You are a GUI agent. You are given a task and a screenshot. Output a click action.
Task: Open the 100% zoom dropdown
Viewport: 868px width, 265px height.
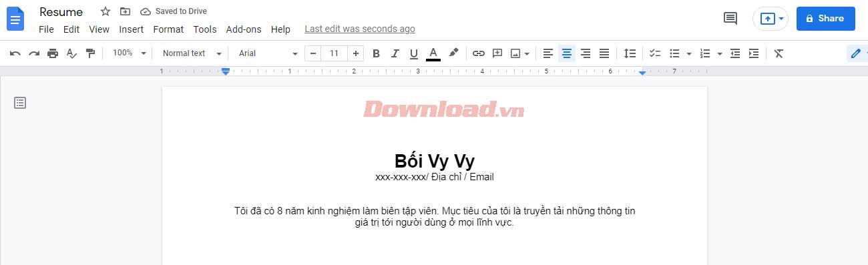point(129,53)
